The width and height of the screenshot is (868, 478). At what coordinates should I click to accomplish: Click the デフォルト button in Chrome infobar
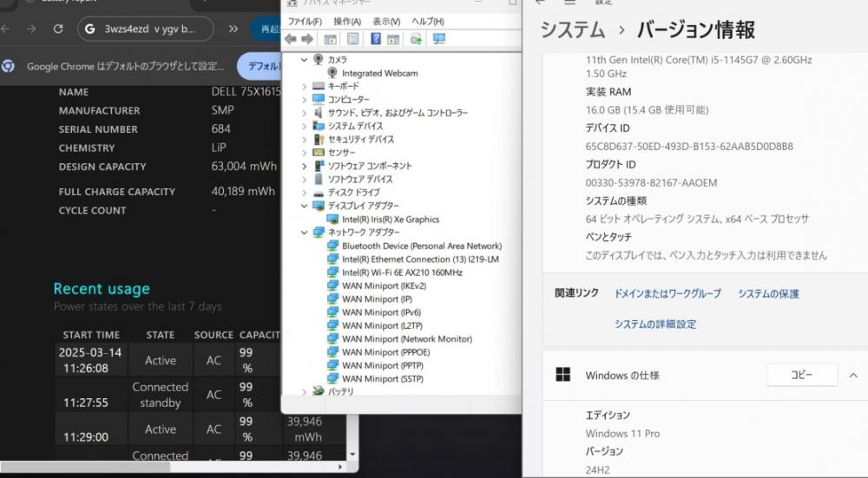[x=260, y=67]
